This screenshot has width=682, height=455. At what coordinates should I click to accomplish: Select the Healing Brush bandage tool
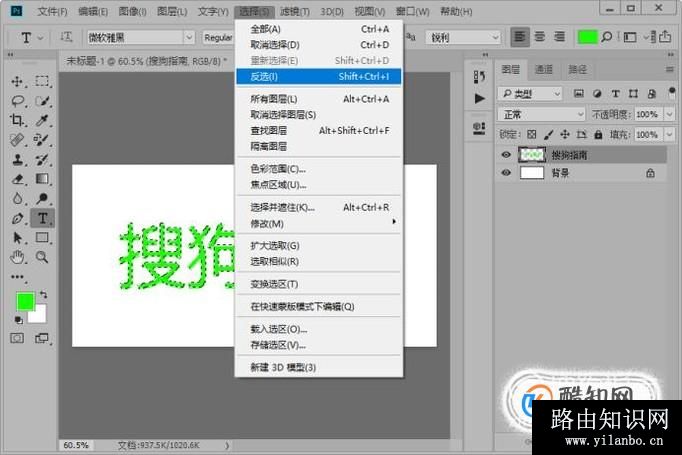tap(17, 140)
